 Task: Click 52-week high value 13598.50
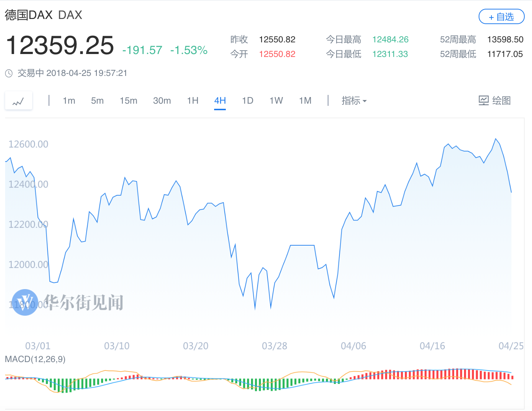505,39
